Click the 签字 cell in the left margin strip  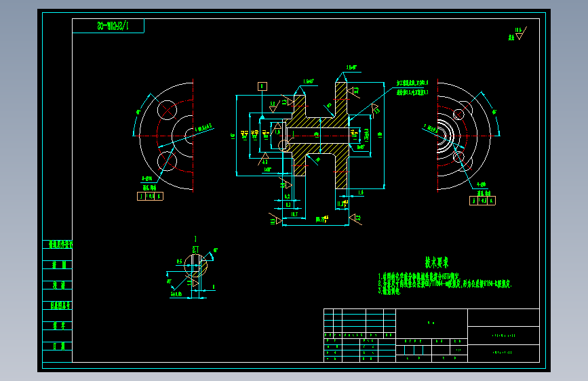(x=58, y=326)
